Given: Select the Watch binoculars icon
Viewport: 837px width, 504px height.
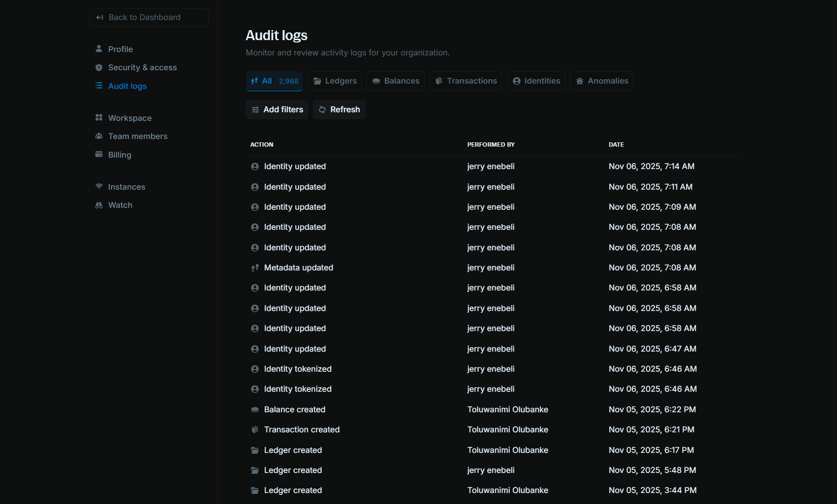Looking at the screenshot, I should [98, 204].
